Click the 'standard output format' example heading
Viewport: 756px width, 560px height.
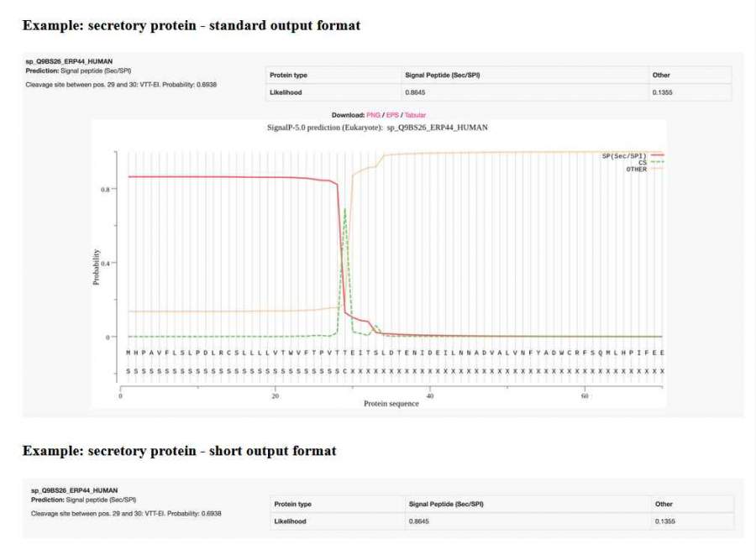pos(192,25)
